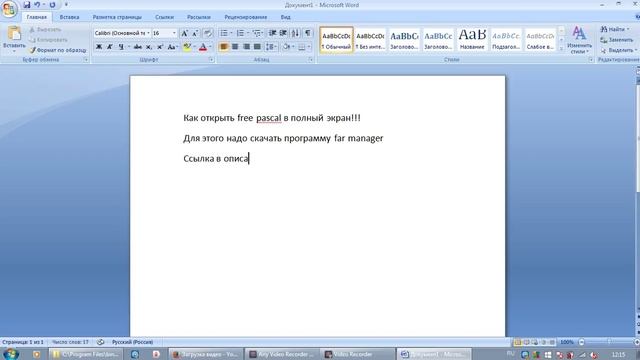The width and height of the screenshot is (640, 360).
Task: Open the Шрифт dialog launcher
Action: coord(211,60)
